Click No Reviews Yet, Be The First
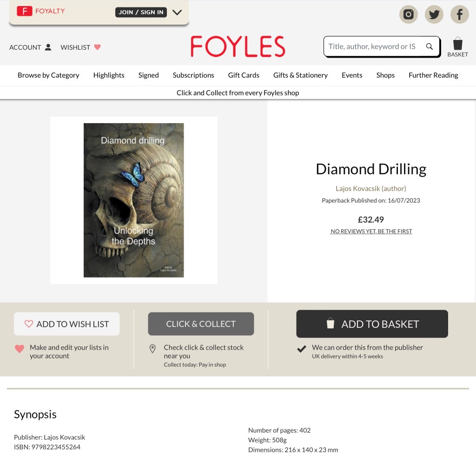This screenshot has width=476, height=470. [371, 232]
